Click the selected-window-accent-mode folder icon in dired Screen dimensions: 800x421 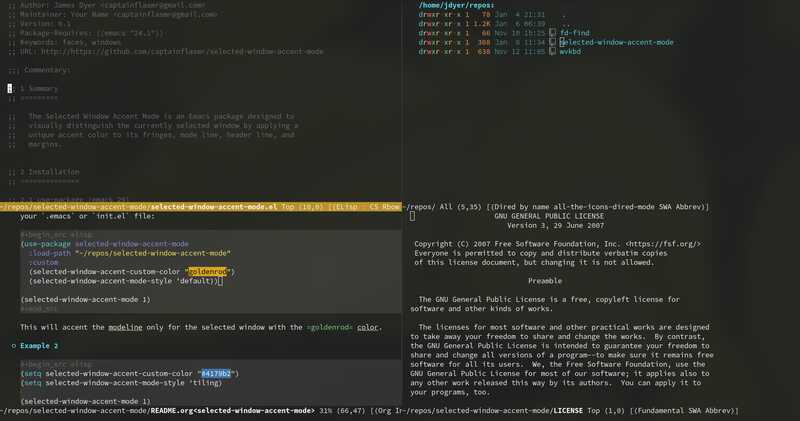tap(552, 43)
